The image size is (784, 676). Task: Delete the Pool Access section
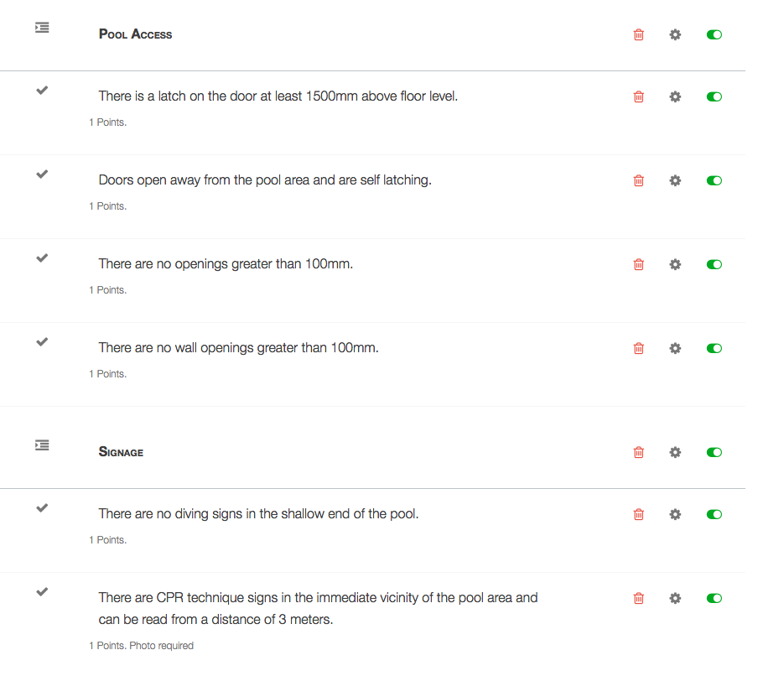(639, 34)
